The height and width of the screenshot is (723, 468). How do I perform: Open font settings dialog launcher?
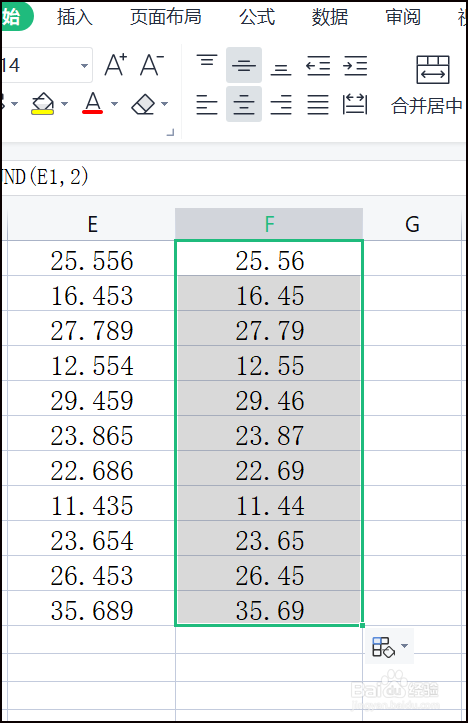pos(171,132)
